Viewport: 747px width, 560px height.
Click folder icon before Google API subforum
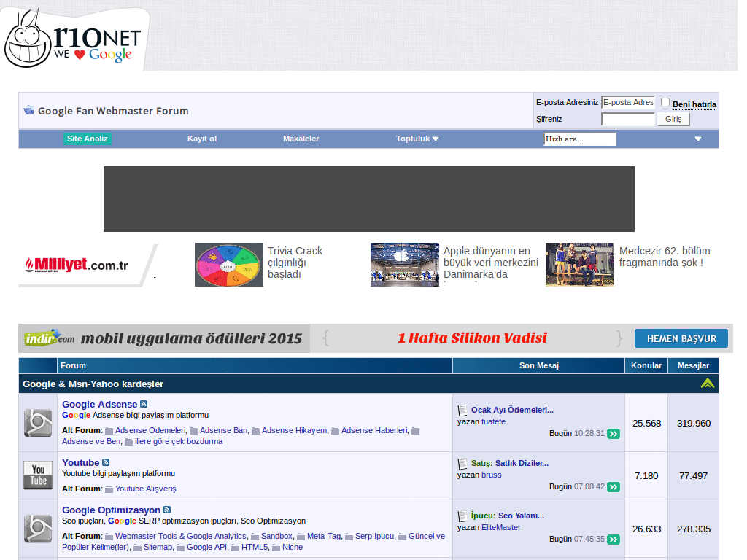coord(181,548)
